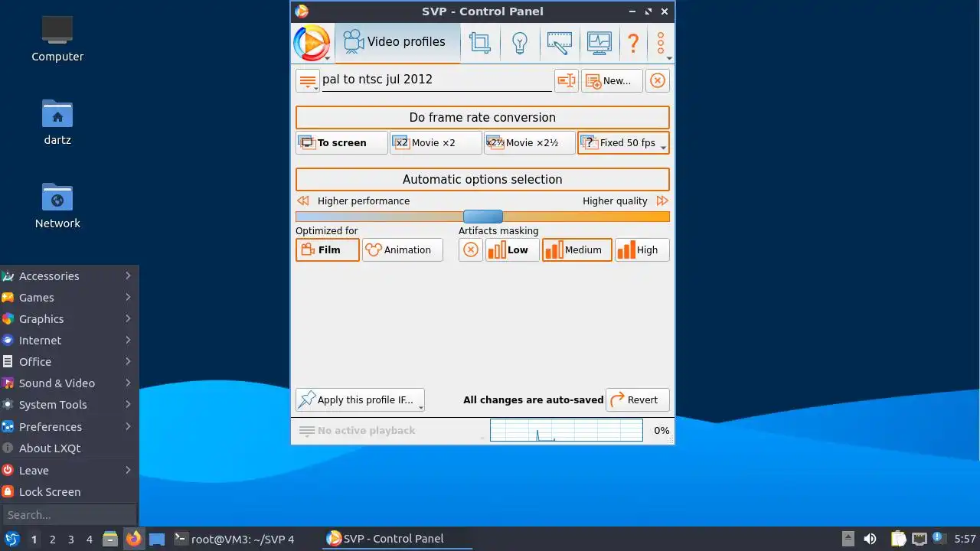
Task: Delete the current profile with circled X
Action: 658,80
